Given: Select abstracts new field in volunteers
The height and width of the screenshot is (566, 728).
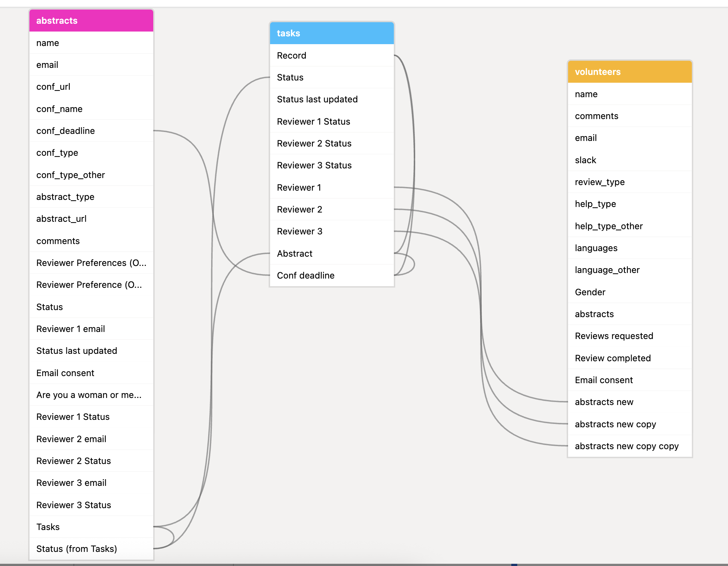Looking at the screenshot, I should point(630,402).
